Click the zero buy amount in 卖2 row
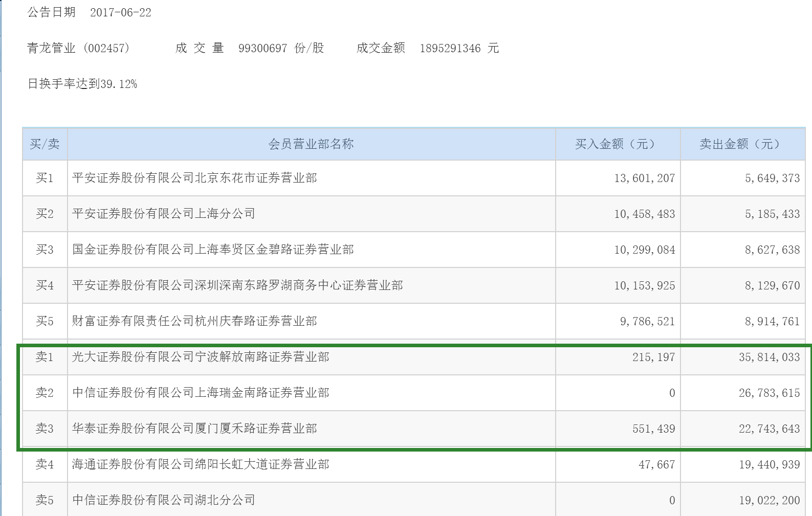812x516 pixels. [672, 393]
